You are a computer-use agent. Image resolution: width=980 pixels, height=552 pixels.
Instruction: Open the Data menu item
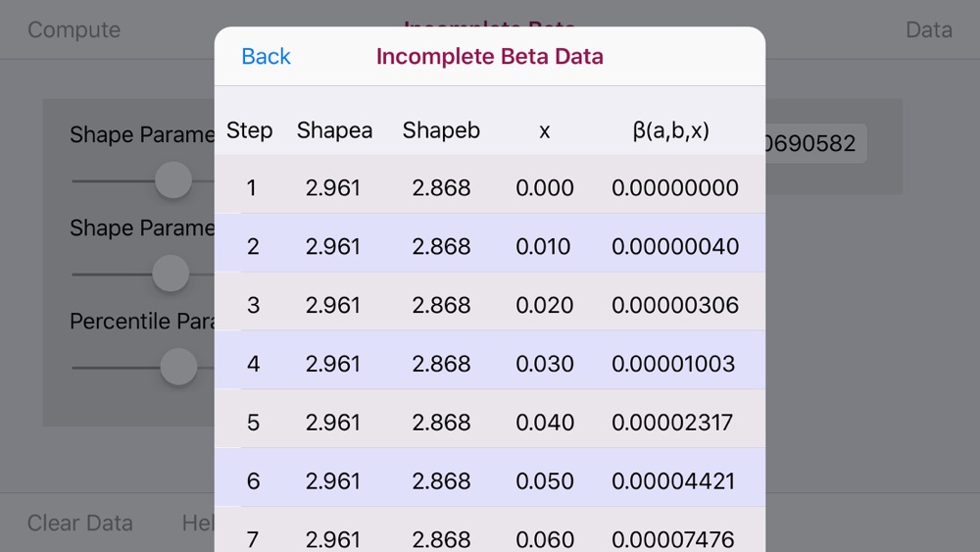coord(929,29)
